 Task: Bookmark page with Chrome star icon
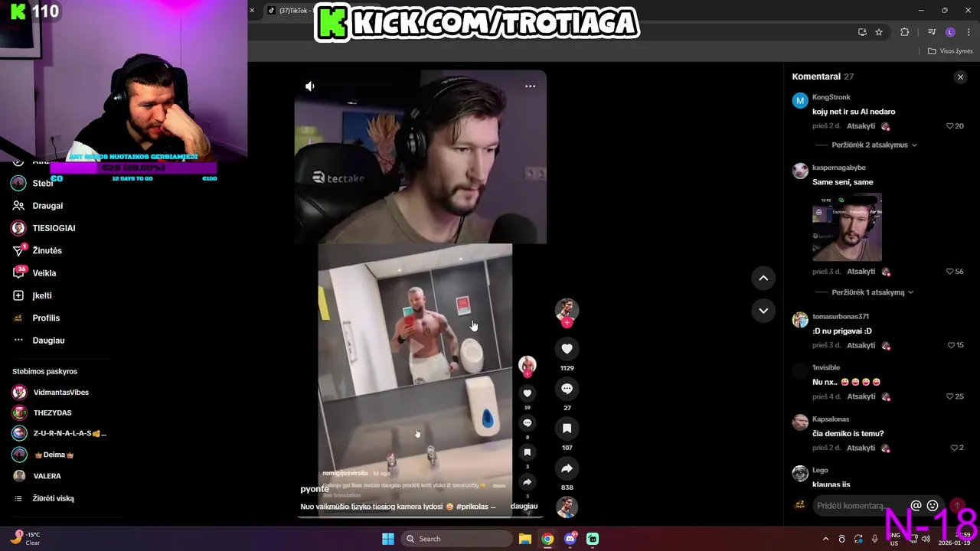tap(879, 32)
